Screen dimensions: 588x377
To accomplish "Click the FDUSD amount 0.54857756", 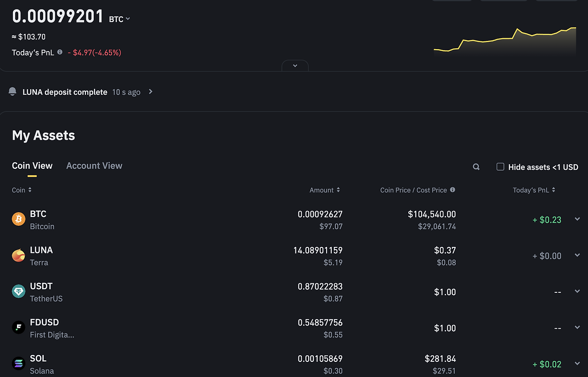I will tap(320, 323).
